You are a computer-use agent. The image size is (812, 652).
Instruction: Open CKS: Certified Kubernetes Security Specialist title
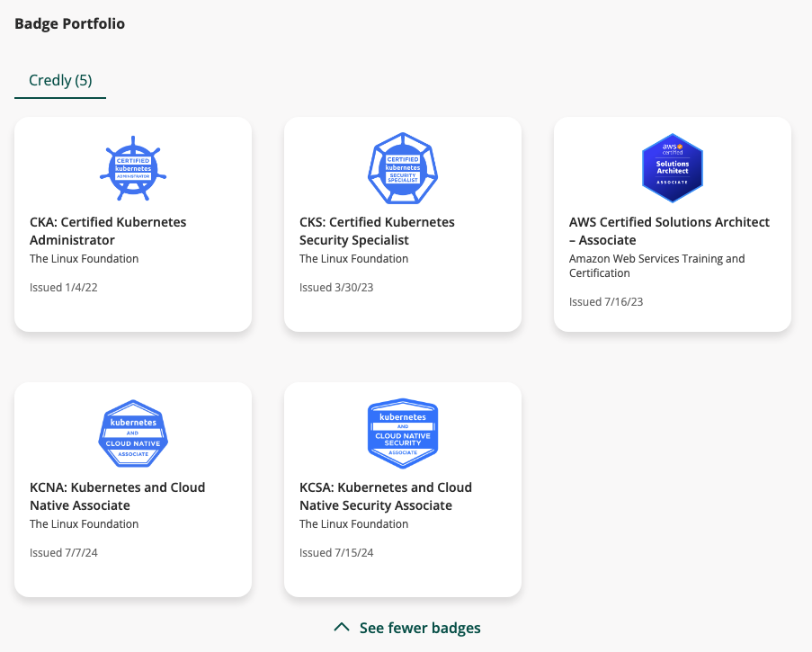[x=377, y=231]
